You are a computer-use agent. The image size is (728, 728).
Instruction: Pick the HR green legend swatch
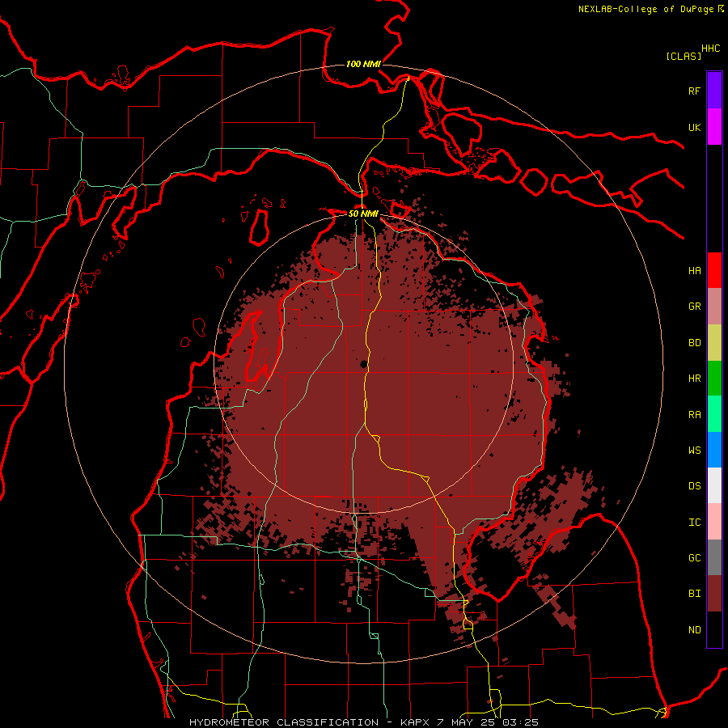pyautogui.click(x=714, y=379)
